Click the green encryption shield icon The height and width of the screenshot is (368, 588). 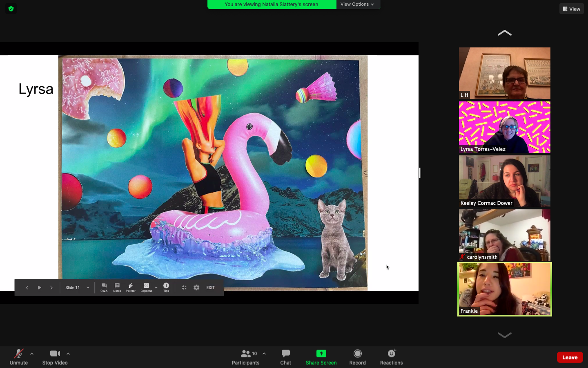11,9
